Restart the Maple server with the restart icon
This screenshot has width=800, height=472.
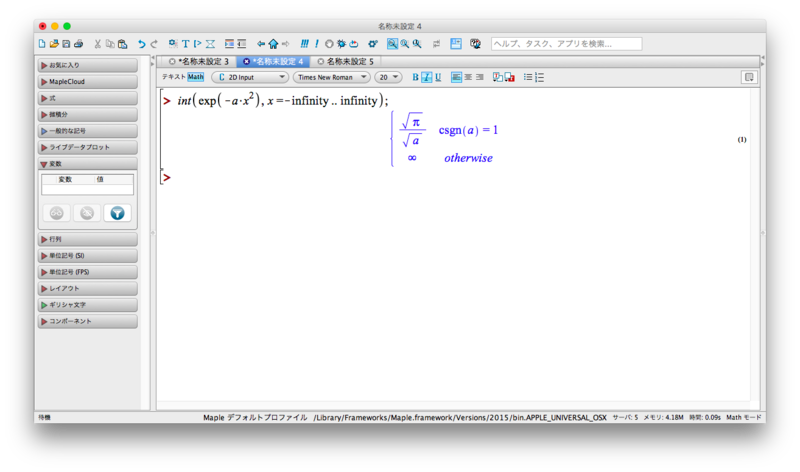click(354, 44)
